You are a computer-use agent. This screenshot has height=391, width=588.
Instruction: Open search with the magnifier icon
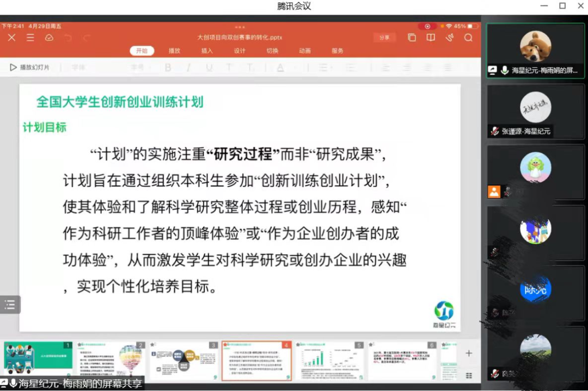467,37
